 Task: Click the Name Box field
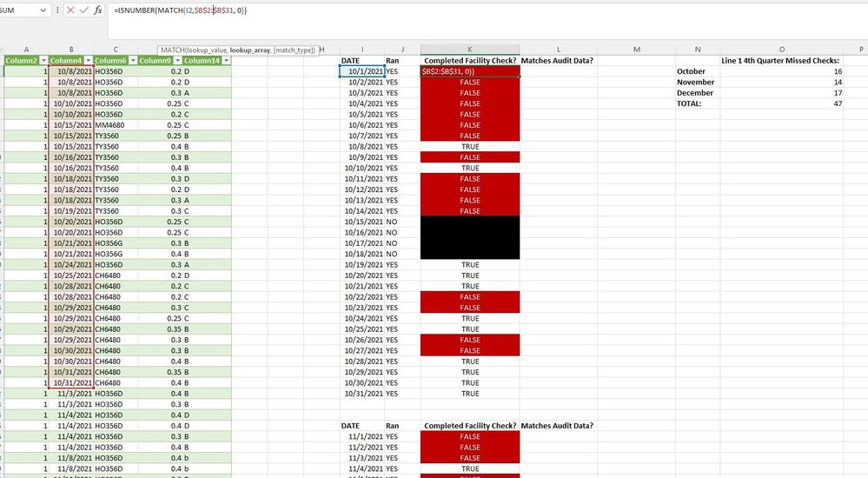[x=19, y=10]
